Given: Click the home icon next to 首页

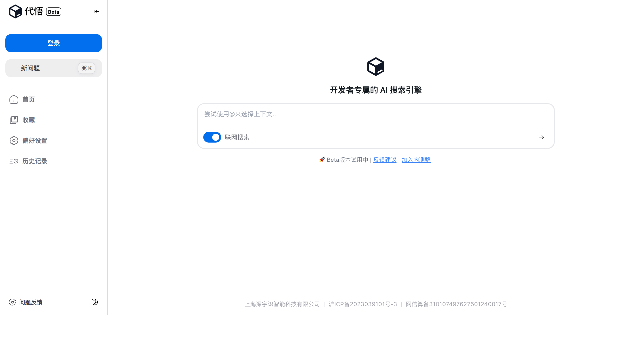Looking at the screenshot, I should pos(14,99).
